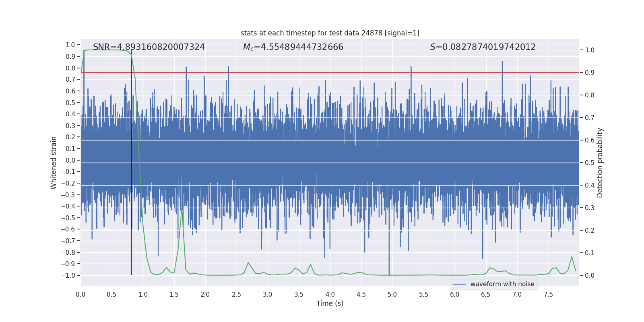Click the left axis tick label 0.0

pos(70,160)
